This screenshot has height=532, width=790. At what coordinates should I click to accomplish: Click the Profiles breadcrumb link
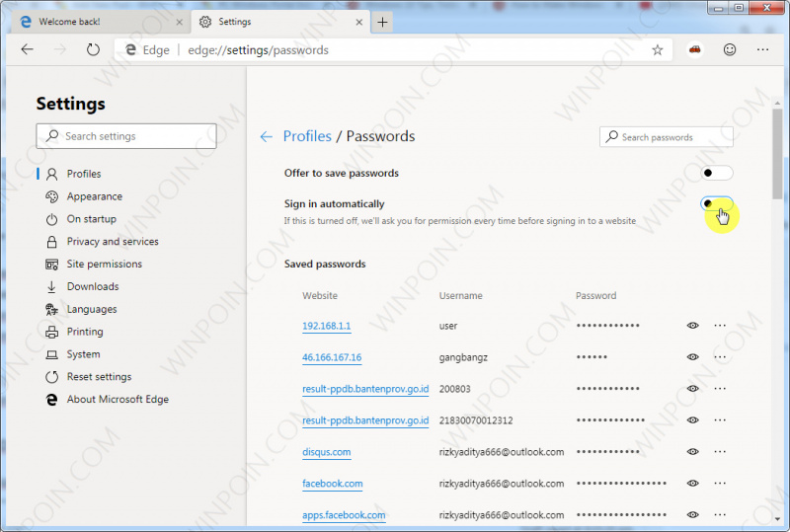[307, 136]
